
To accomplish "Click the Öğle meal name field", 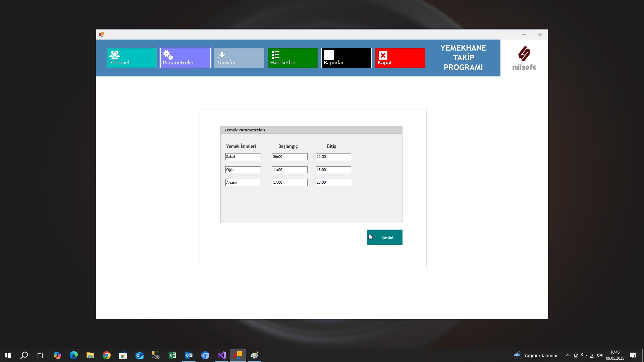I will click(x=243, y=170).
